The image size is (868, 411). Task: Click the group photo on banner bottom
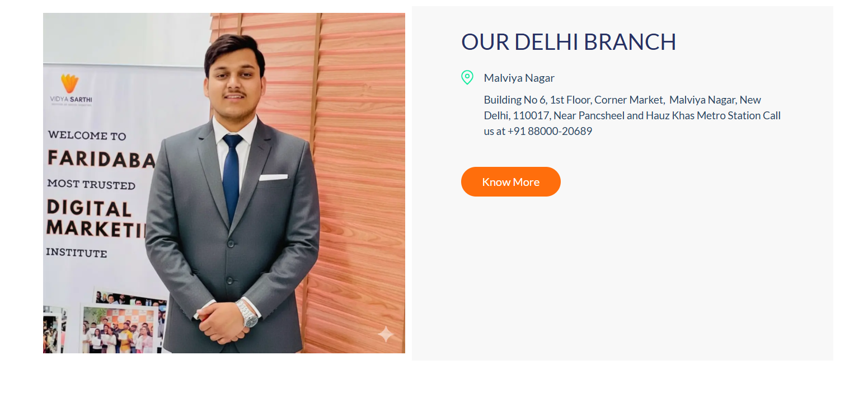click(x=119, y=329)
